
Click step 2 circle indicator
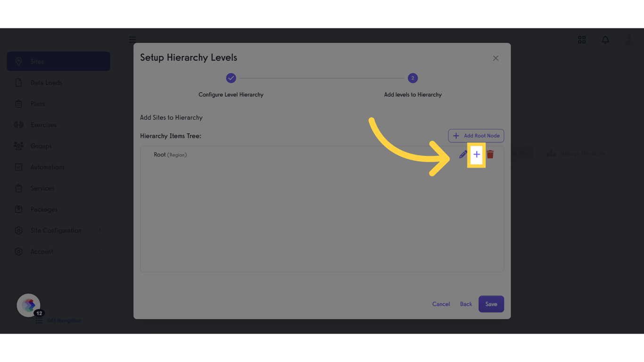[x=413, y=78]
